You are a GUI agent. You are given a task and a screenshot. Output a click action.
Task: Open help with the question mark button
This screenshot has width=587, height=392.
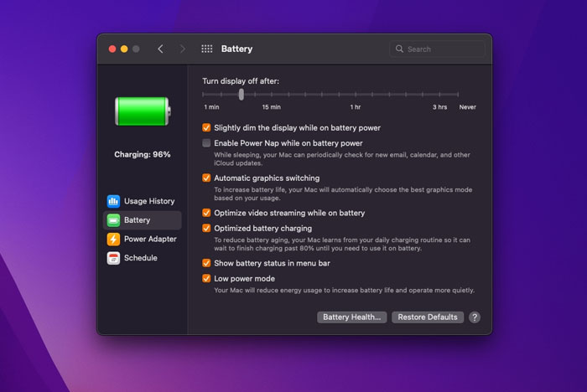[x=475, y=317]
